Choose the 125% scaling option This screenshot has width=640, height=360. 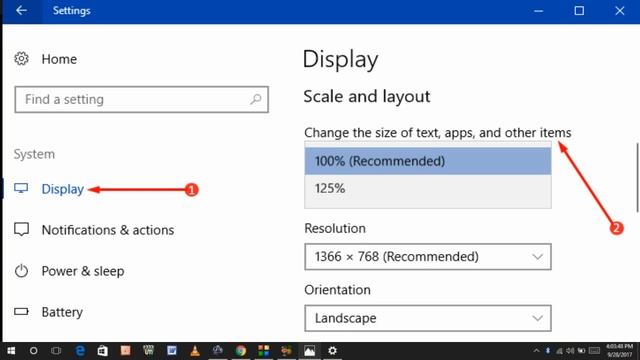pos(428,188)
